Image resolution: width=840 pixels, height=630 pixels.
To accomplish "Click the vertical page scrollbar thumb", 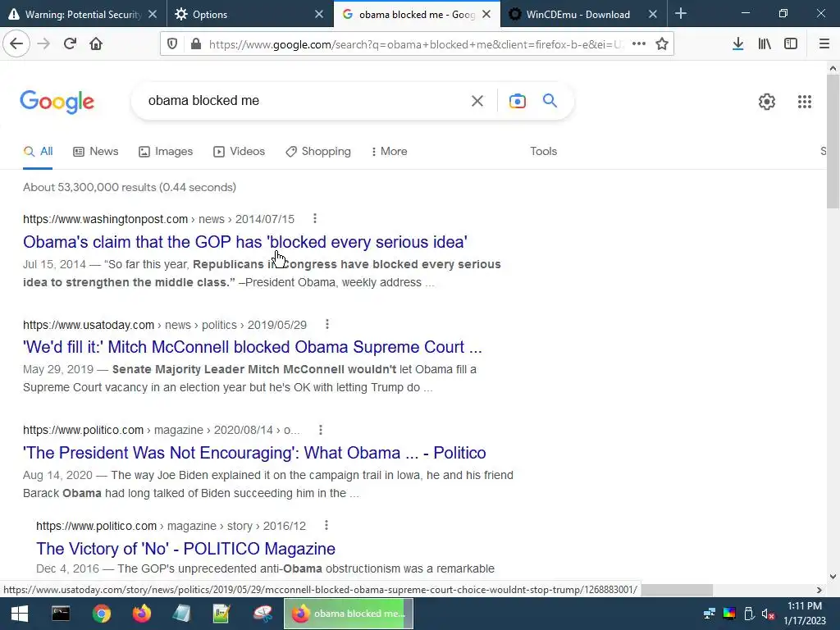I will pos(833,142).
